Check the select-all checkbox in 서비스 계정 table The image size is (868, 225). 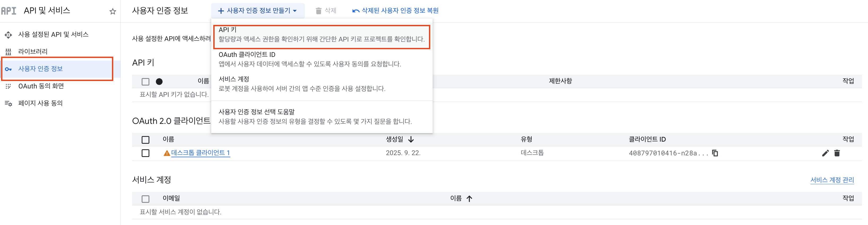[145, 199]
